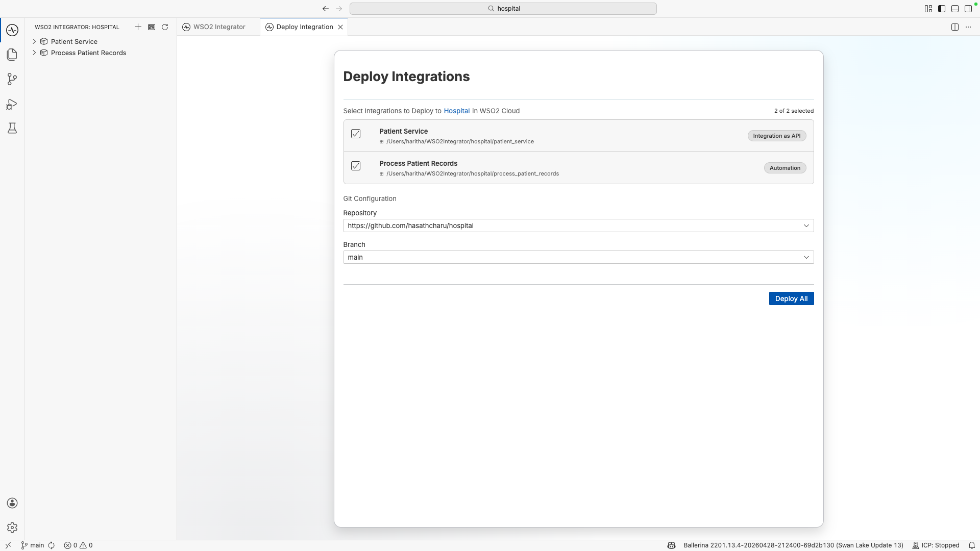980x551 pixels.
Task: Click the sidebar view toggle icon beside plus
Action: (x=152, y=27)
